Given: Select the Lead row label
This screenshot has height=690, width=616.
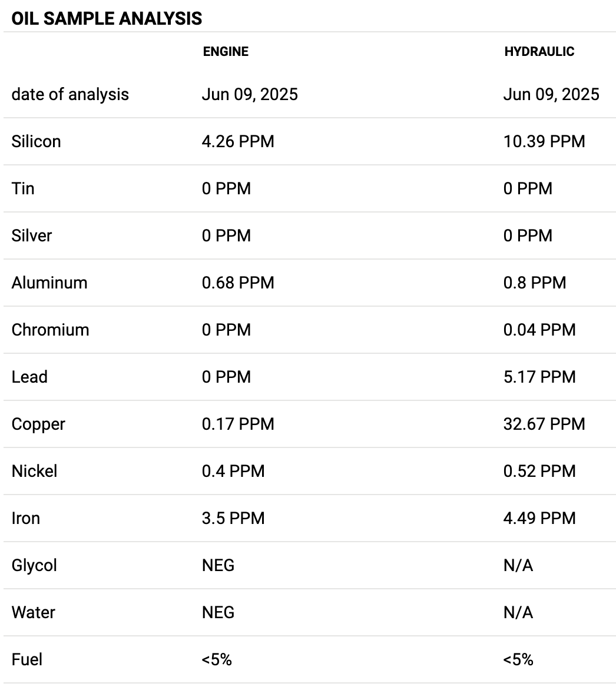Looking at the screenshot, I should point(29,377).
